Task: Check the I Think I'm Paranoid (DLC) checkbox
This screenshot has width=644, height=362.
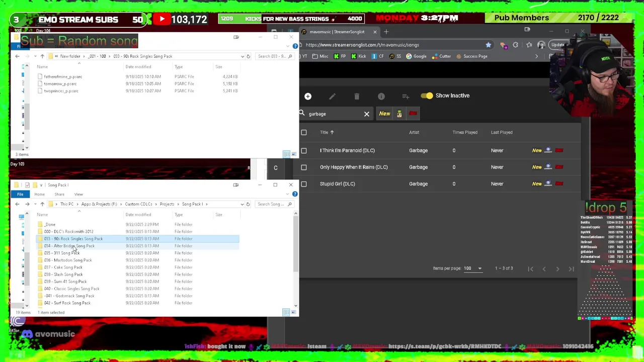Action: pyautogui.click(x=304, y=150)
